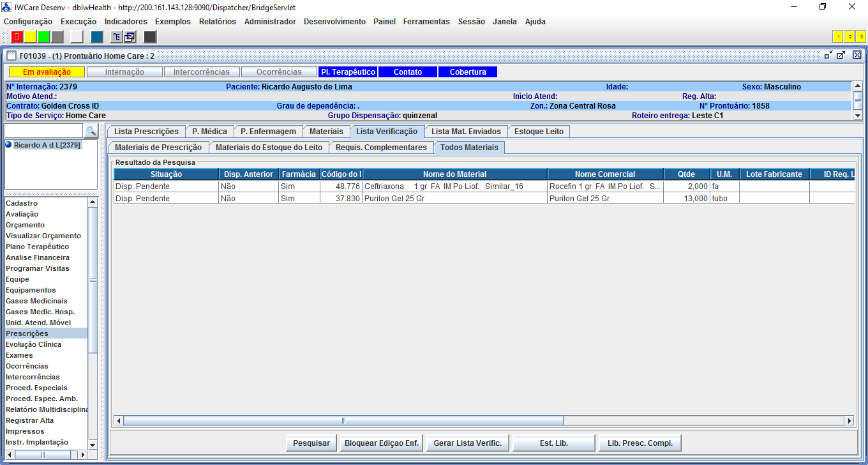Click the patient search input field
This screenshot has height=465, width=868.
coord(43,132)
